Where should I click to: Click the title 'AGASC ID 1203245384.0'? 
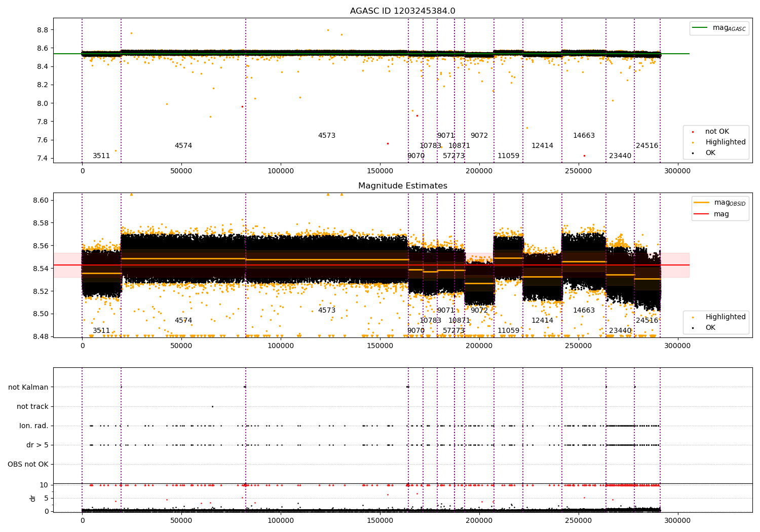pos(402,11)
